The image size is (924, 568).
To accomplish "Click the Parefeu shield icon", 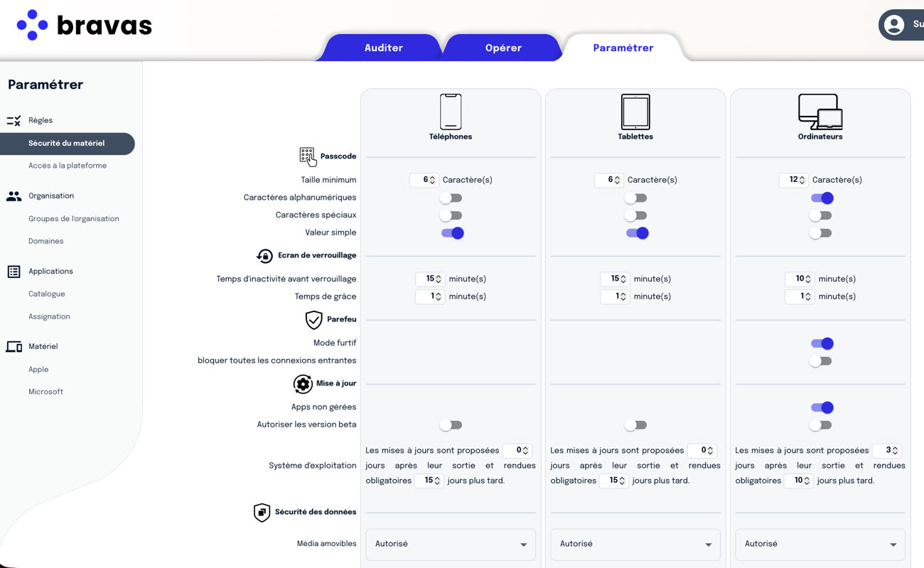I will (x=313, y=320).
